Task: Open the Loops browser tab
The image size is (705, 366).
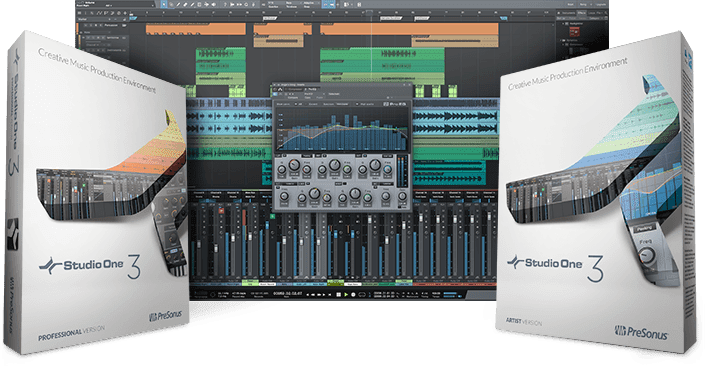Action: pos(591,13)
